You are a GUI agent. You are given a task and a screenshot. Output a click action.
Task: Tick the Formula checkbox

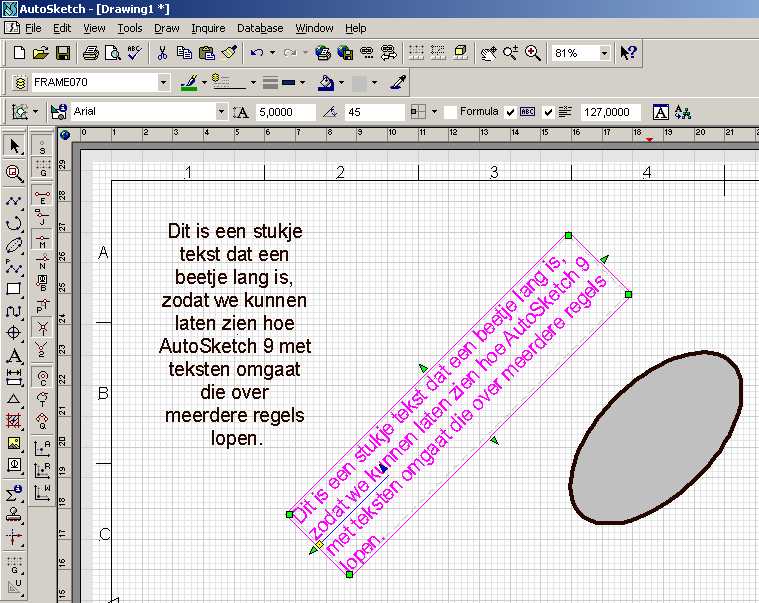[450, 112]
